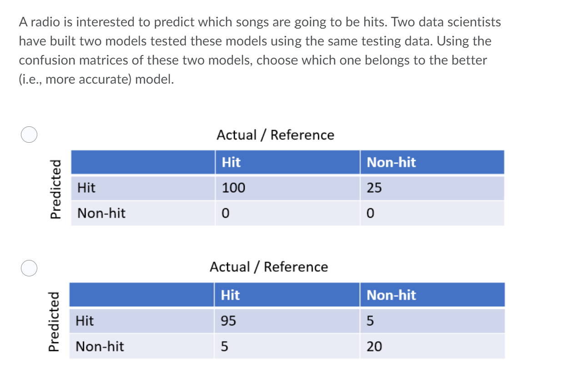588x390 pixels.
Task: Click the question paragraph about radio hits
Action: pyautogui.click(x=260, y=50)
